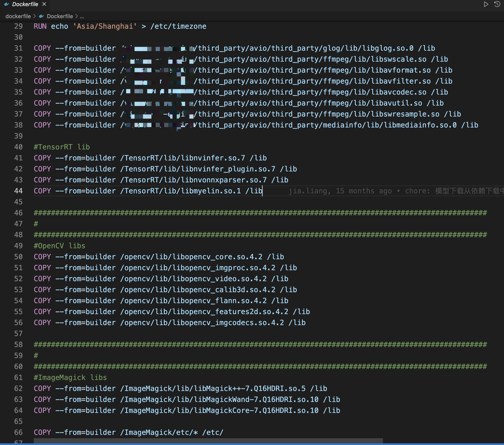504x445 pixels.
Task: Click the horizontal scrollbar at the bottom
Action: click(x=208, y=441)
